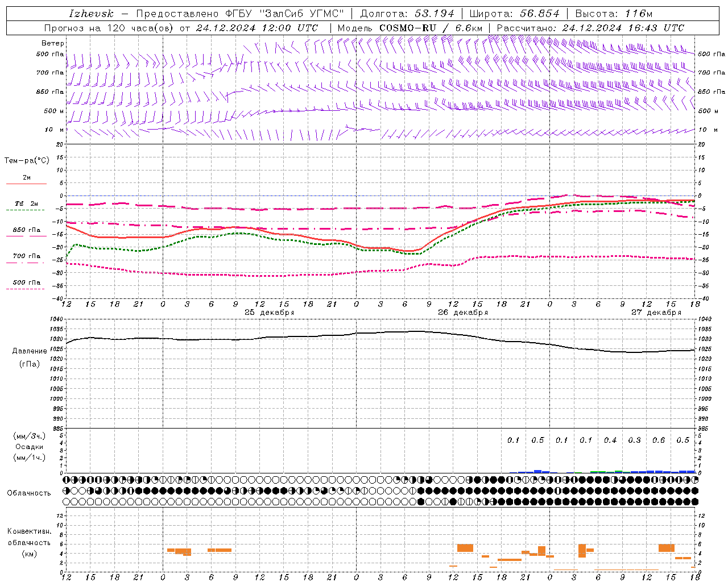The image size is (728, 582).
Task: Click the 25 декабря date label
Action: tap(269, 313)
